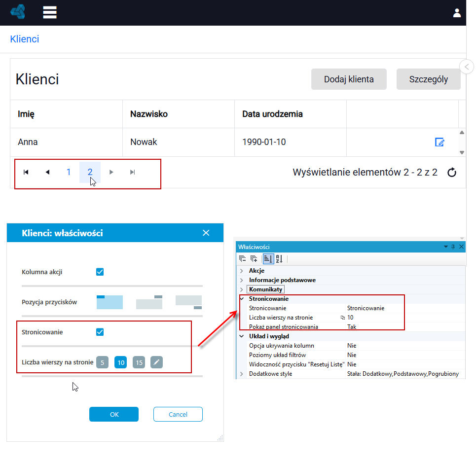
Task: Refresh the Klienci list
Action: coord(452,172)
